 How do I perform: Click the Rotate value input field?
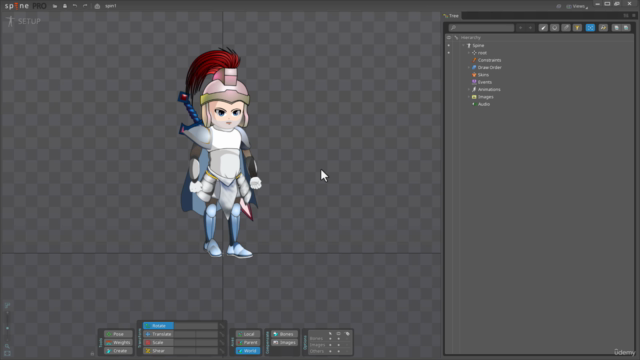[x=196, y=326]
